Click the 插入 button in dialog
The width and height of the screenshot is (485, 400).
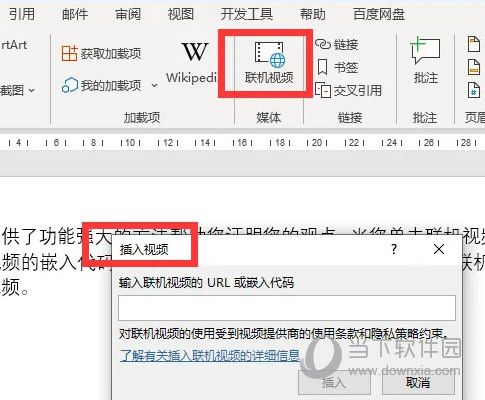pos(334,382)
